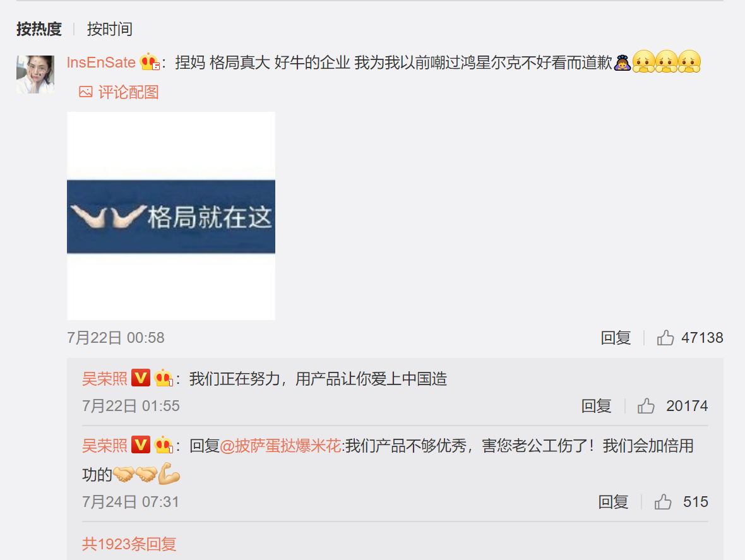Click the crown badge in 吴荣照's second reply

click(x=163, y=445)
